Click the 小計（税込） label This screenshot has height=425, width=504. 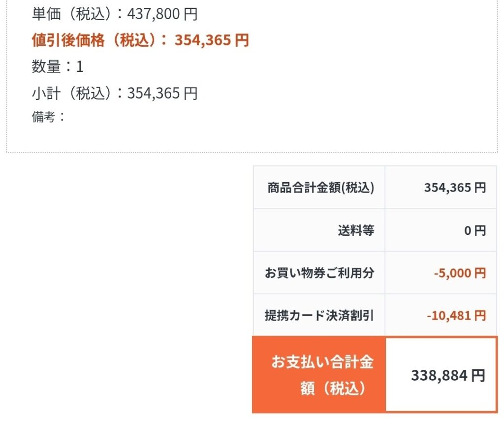[74, 93]
